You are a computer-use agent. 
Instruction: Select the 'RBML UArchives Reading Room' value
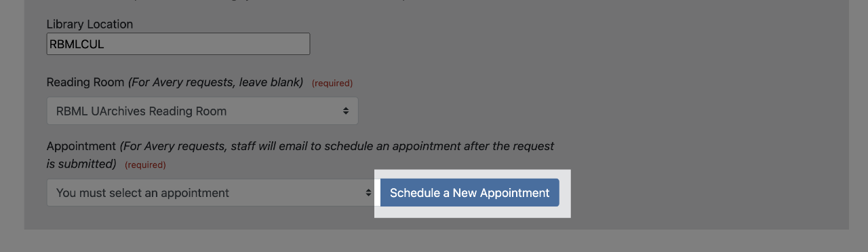point(141,111)
